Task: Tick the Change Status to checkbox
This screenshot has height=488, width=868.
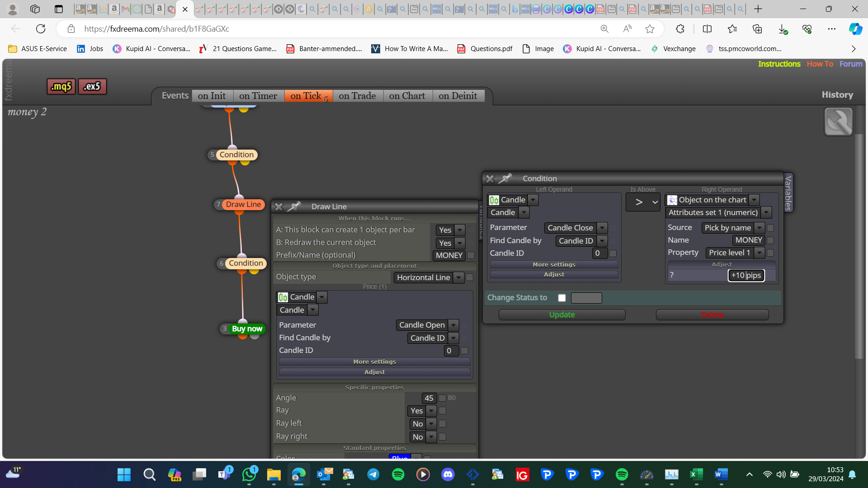Action: (561, 298)
